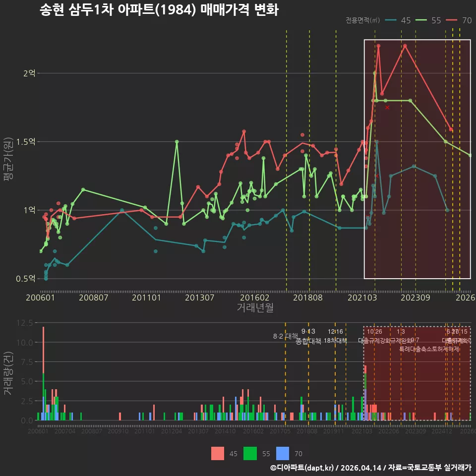Image resolution: width=476 pixels, height=476 pixels.
Task: Click the last 55㎡ data point at right edge
Action: click(x=470, y=155)
